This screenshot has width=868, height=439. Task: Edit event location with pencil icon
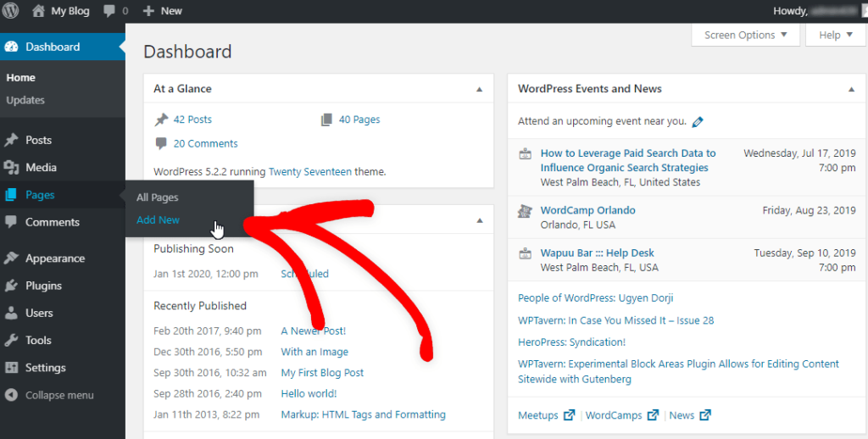(x=698, y=122)
